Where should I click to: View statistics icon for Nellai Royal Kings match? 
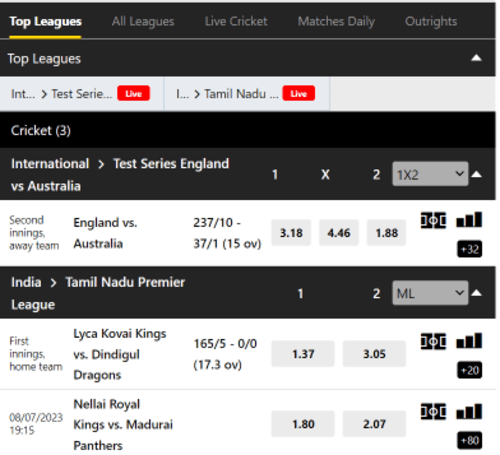coord(469,411)
